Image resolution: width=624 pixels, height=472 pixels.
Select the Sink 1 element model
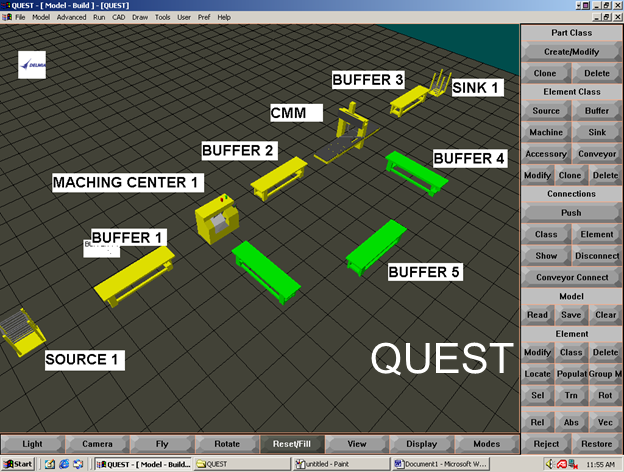(440, 84)
